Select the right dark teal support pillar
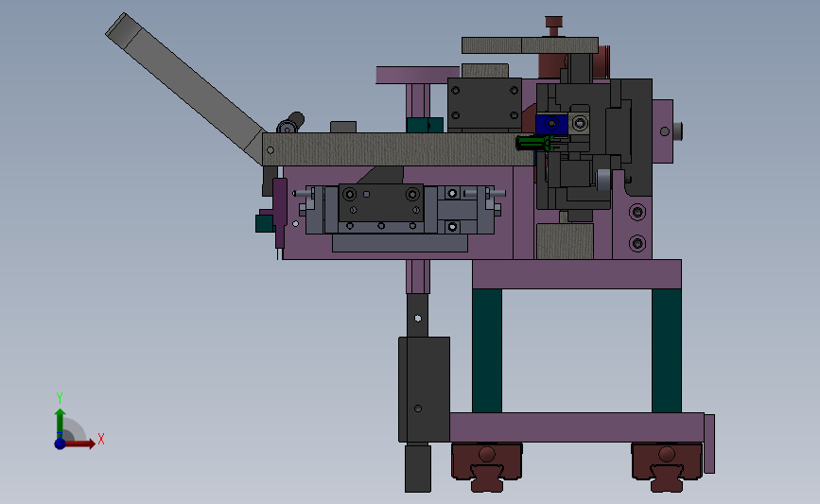 [666, 350]
